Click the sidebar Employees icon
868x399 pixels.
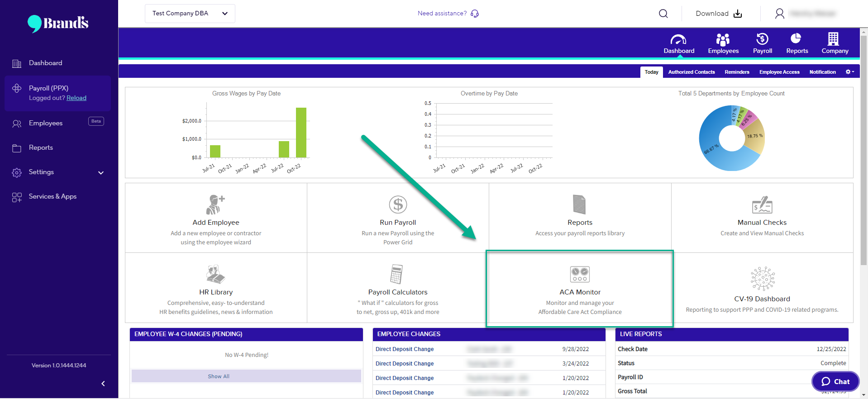coord(17,123)
